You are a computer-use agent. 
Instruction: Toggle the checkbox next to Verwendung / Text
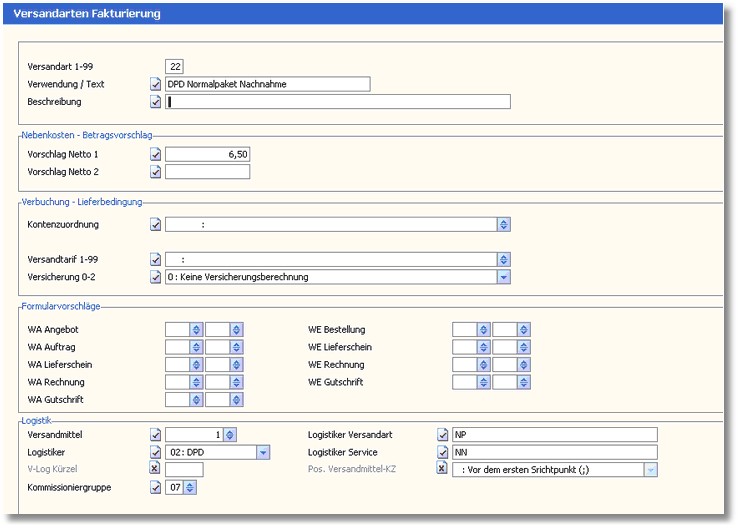155,84
